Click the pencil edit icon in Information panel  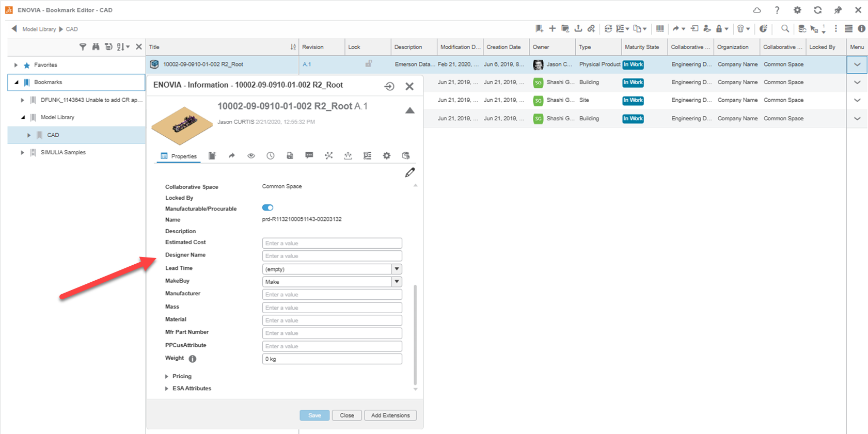tap(409, 172)
